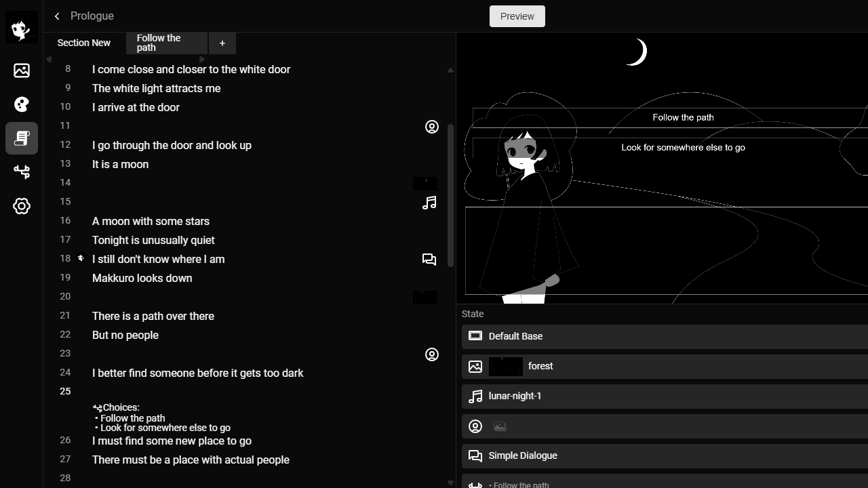Image resolution: width=868 pixels, height=488 pixels.
Task: Click the character icon on line 11
Action: pyautogui.click(x=432, y=127)
